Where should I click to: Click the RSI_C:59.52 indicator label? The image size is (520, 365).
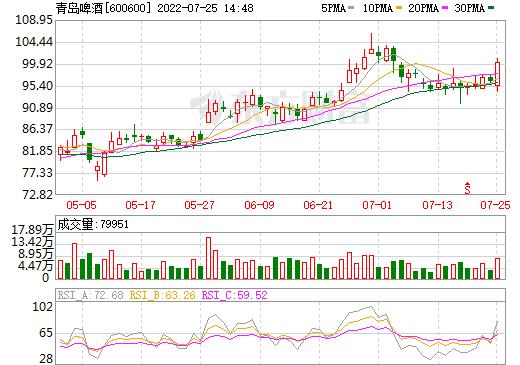tap(235, 295)
